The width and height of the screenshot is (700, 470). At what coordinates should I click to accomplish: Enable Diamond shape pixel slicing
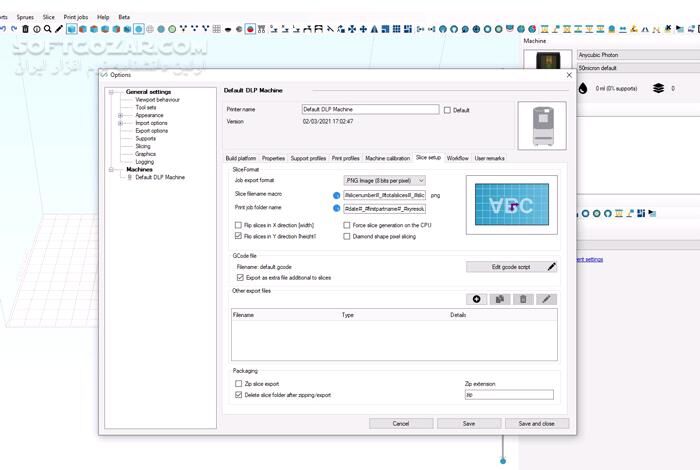pos(346,236)
